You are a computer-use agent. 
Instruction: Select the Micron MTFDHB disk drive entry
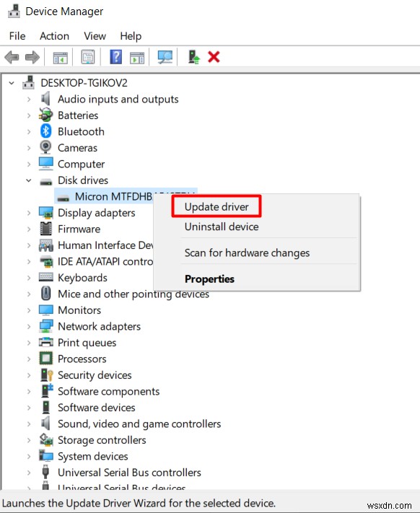click(x=113, y=196)
